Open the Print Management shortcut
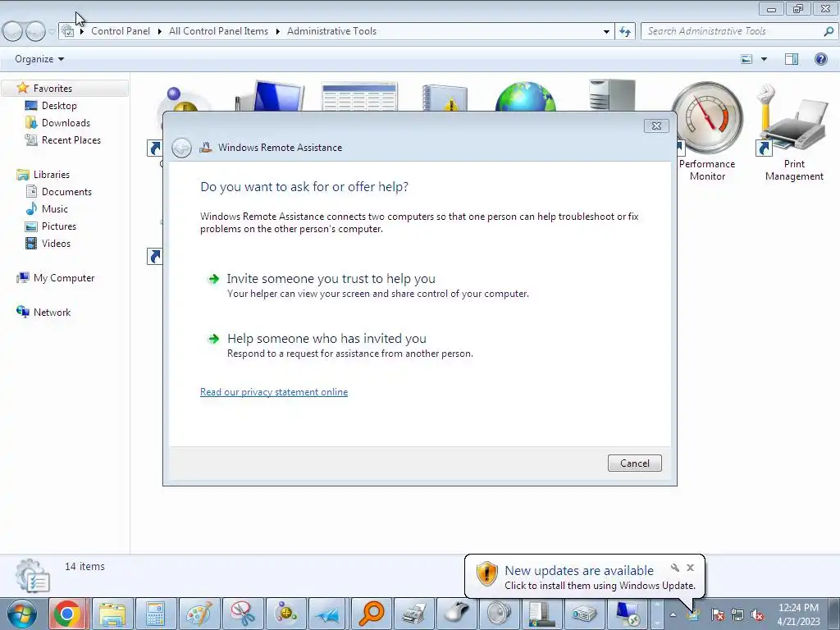Viewport: 840px width, 630px height. pos(794,131)
